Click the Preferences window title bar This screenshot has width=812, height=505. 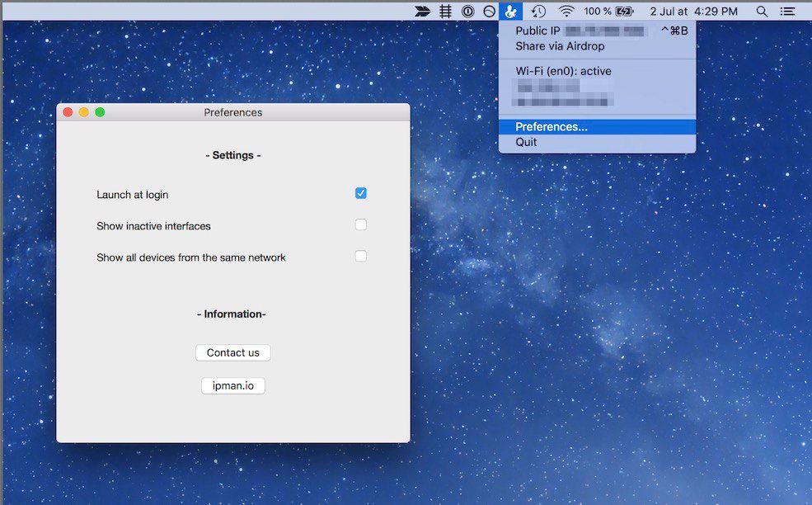[233, 112]
